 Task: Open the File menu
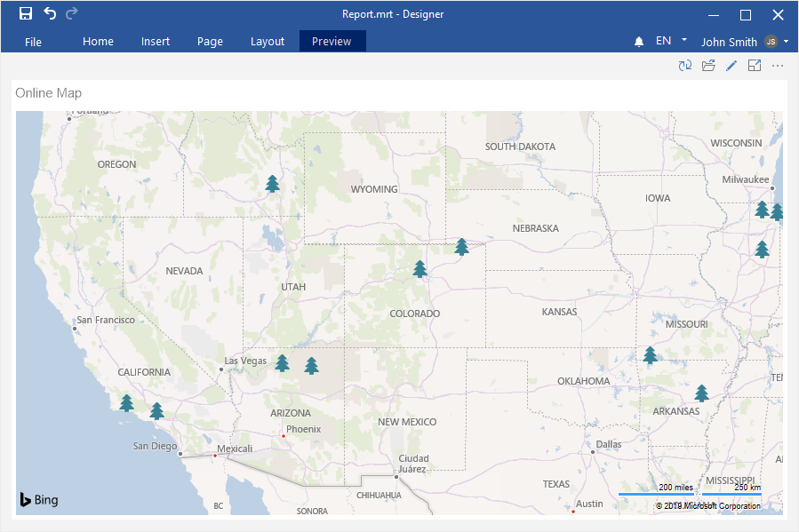tap(33, 42)
